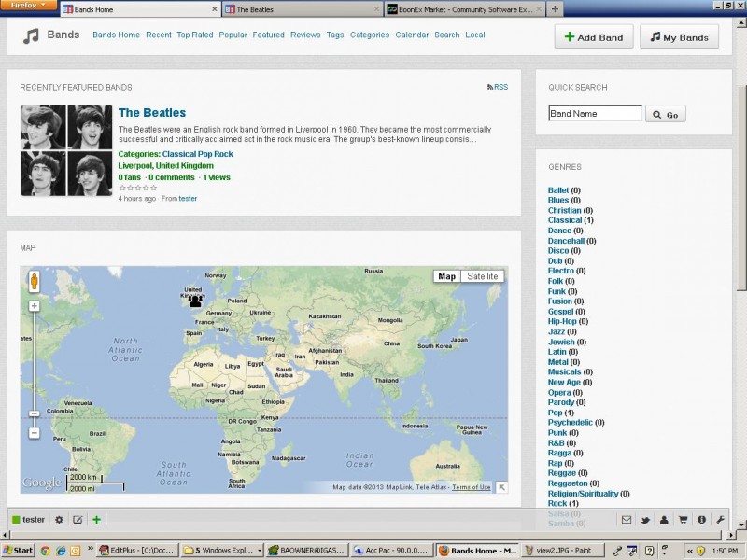Launch Chrome from quick launch
Image resolution: width=747 pixels, height=560 pixels.
click(45, 551)
